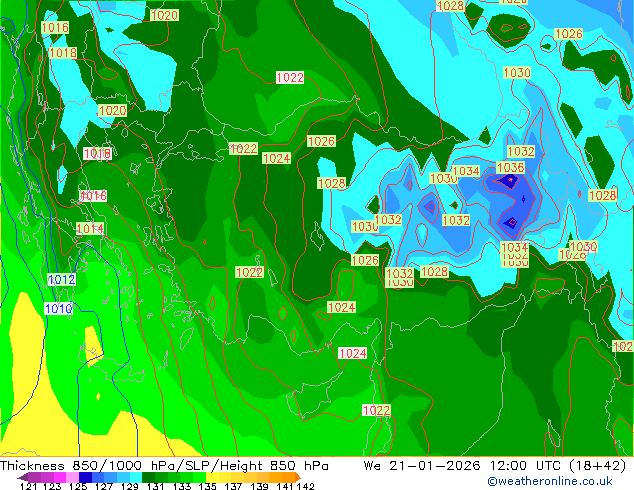Pick the brightest green legend swatch
This screenshot has width=634, height=490.
199,477
